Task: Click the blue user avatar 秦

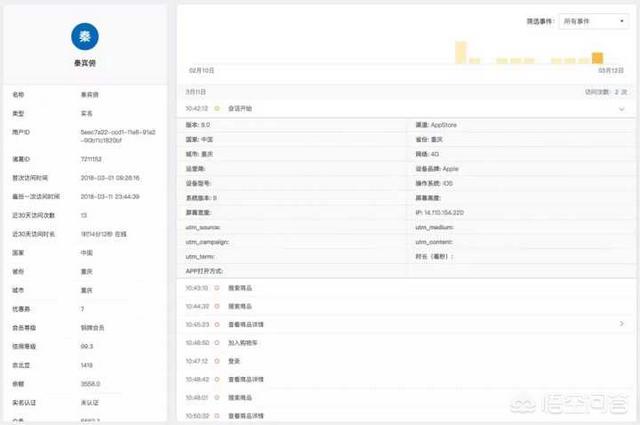Action: pos(85,36)
